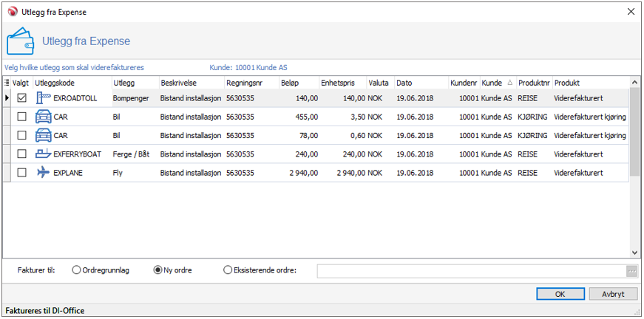Screen dimensions: 644x319
Task: Click the car icon in the 78,00 row
Action: pyautogui.click(x=43, y=135)
